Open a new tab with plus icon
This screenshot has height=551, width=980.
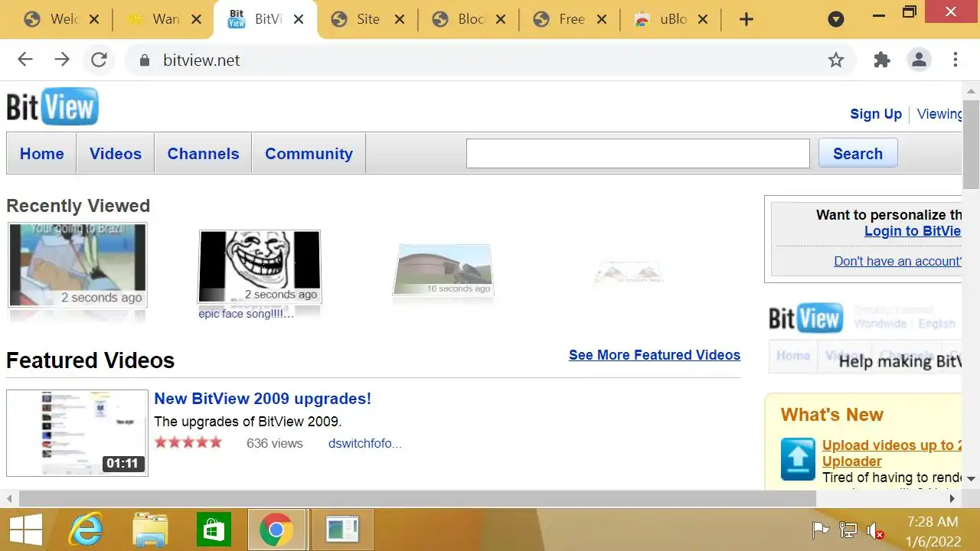pyautogui.click(x=746, y=20)
